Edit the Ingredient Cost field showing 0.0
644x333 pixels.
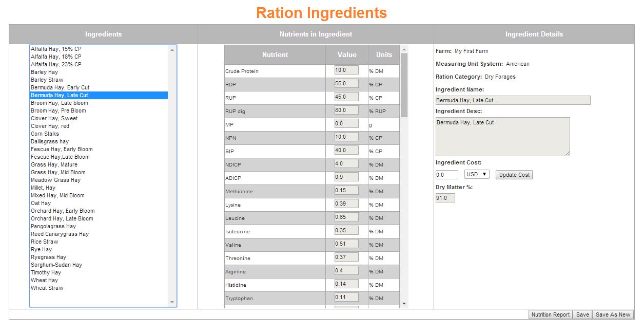[446, 174]
